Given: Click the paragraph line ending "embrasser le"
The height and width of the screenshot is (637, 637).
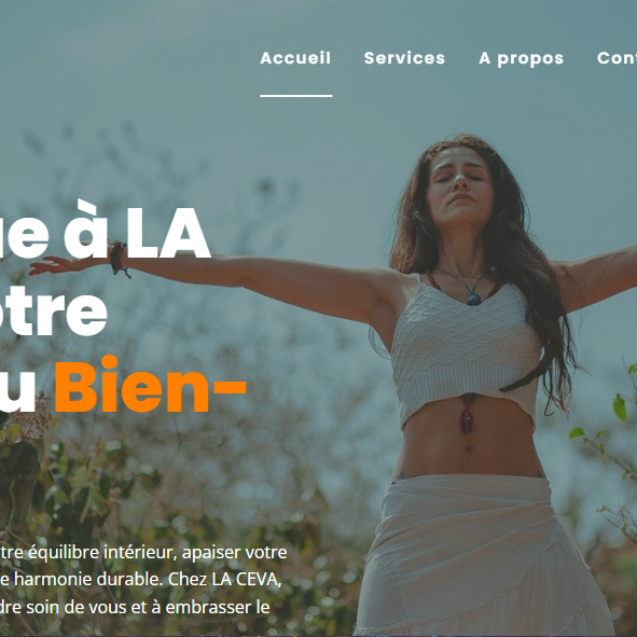Looking at the screenshot, I should pyautogui.click(x=135, y=607).
